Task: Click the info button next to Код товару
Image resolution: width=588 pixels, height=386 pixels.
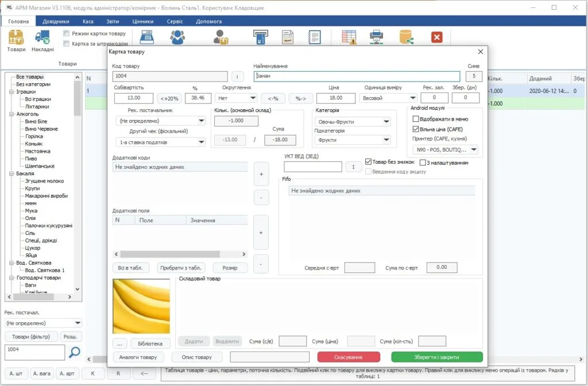Action: click(x=237, y=76)
